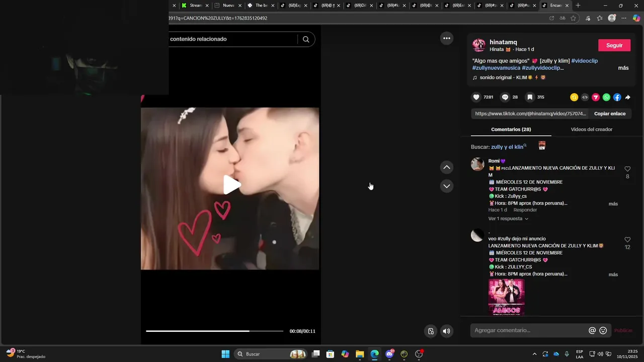The width and height of the screenshot is (644, 362).
Task: Open the #zullynuevamusica hashtag
Action: (496, 68)
